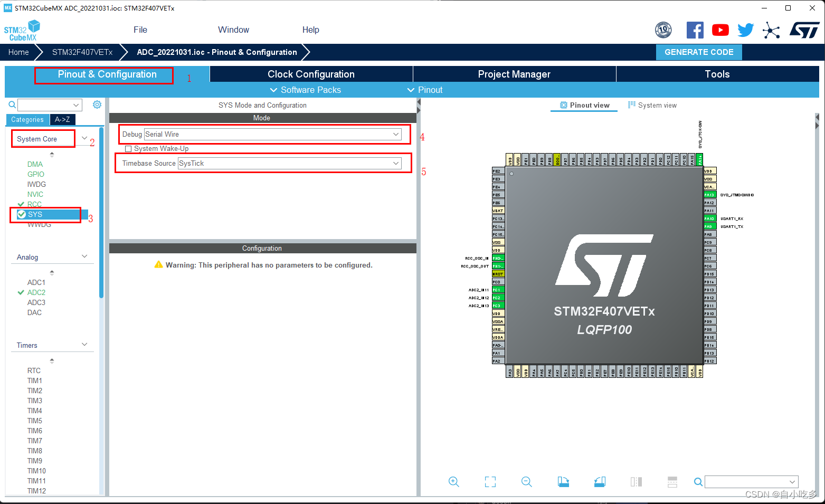Select IWDG in System Core

[x=36, y=184]
